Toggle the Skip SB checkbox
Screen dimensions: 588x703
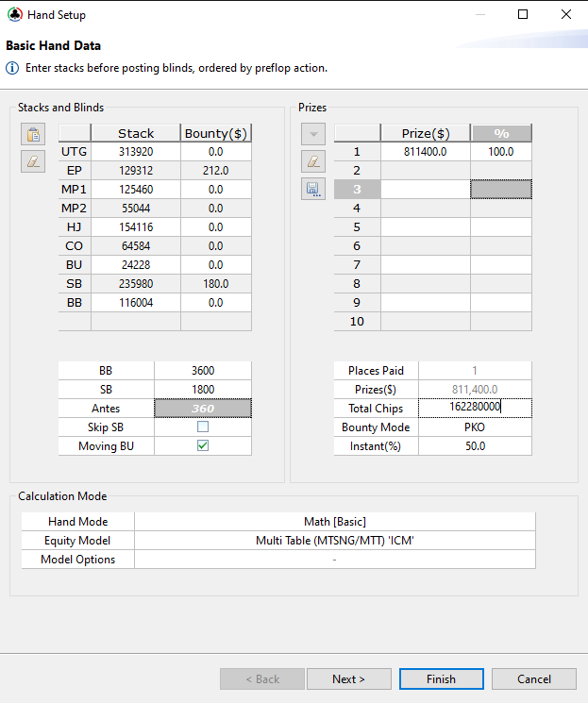coord(203,427)
